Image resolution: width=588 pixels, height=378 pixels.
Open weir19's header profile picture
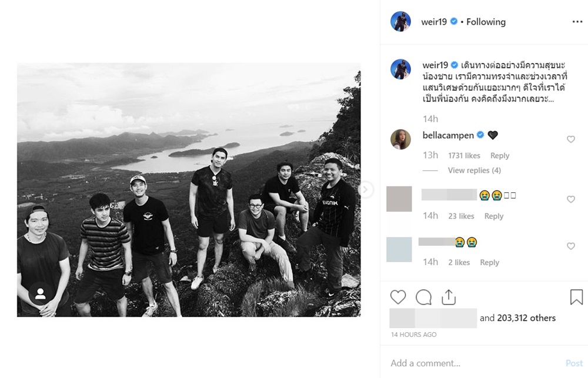400,22
